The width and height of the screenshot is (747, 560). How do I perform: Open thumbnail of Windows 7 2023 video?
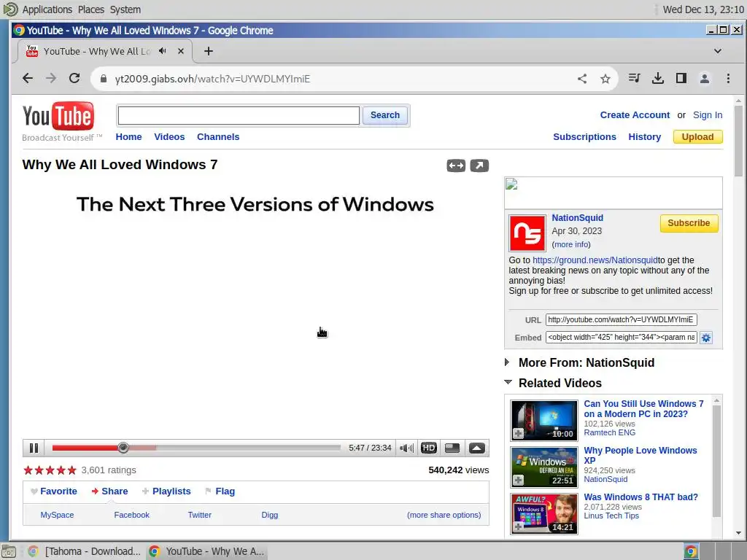coord(544,421)
